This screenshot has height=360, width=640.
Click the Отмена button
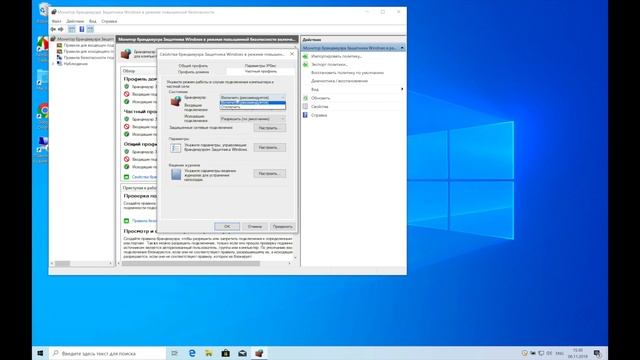255,227
